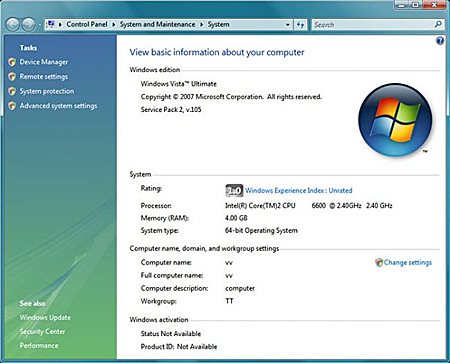
Task: Open the recent pages dropdown beside Forward
Action: [x=39, y=25]
